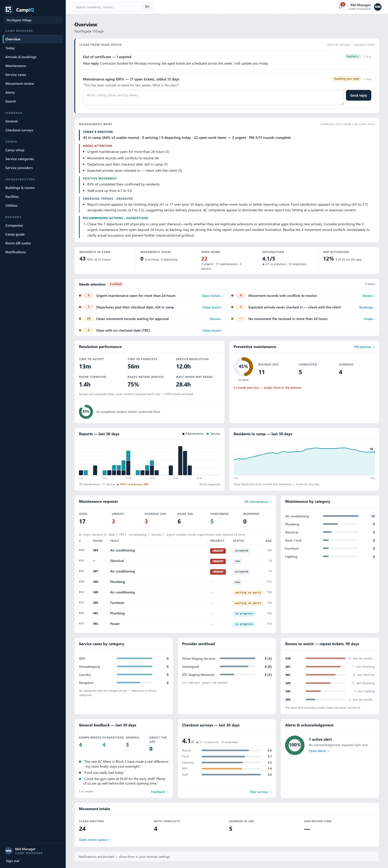Screen dimensions: 388x868
Task: Open Today in the sidebar
Action: point(33,48)
